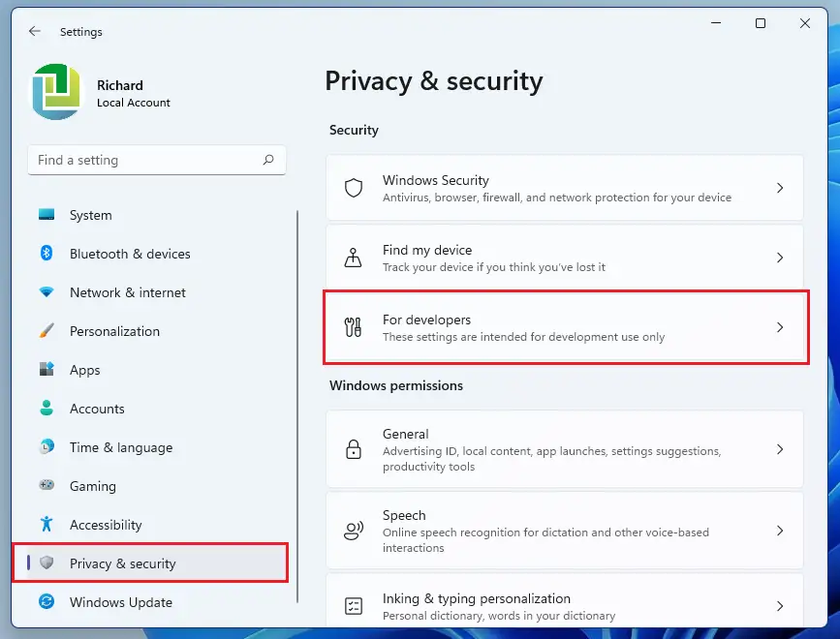The image size is (840, 639).
Task: Click the Personalization paintbrush icon
Action: click(47, 331)
